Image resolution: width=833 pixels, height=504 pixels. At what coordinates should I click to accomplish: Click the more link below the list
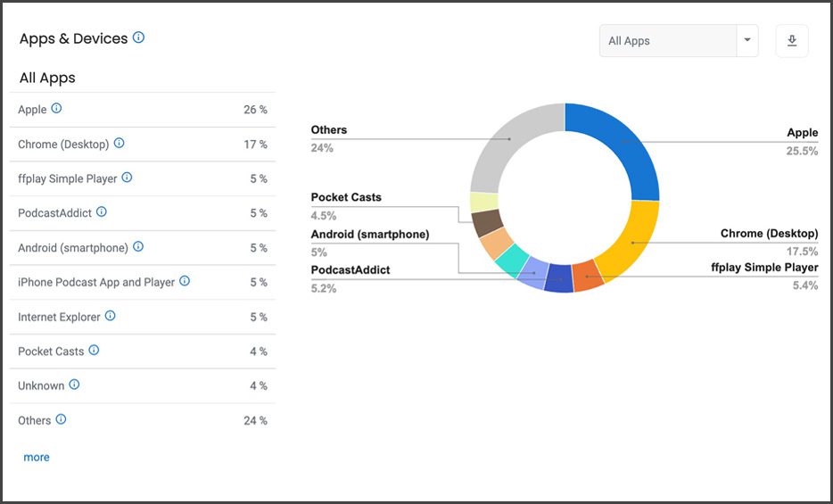click(37, 458)
